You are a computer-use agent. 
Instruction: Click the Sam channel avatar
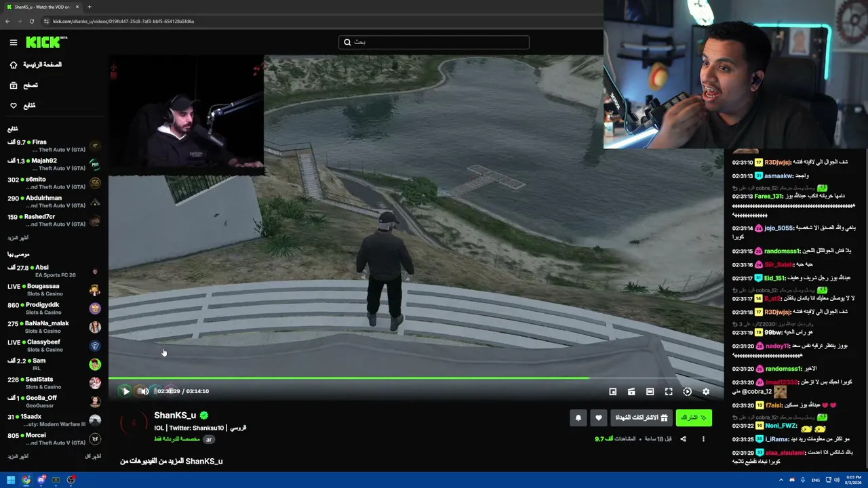[95, 364]
